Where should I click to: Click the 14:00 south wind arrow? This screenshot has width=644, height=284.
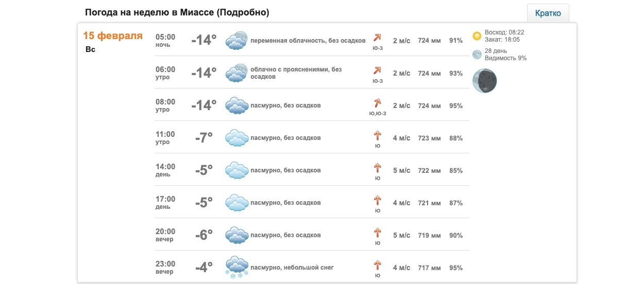click(377, 168)
